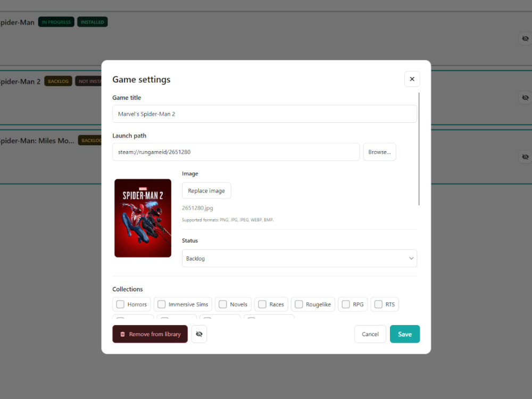Click the IN PROGRESS badge on Spider-Man

pyautogui.click(x=56, y=22)
